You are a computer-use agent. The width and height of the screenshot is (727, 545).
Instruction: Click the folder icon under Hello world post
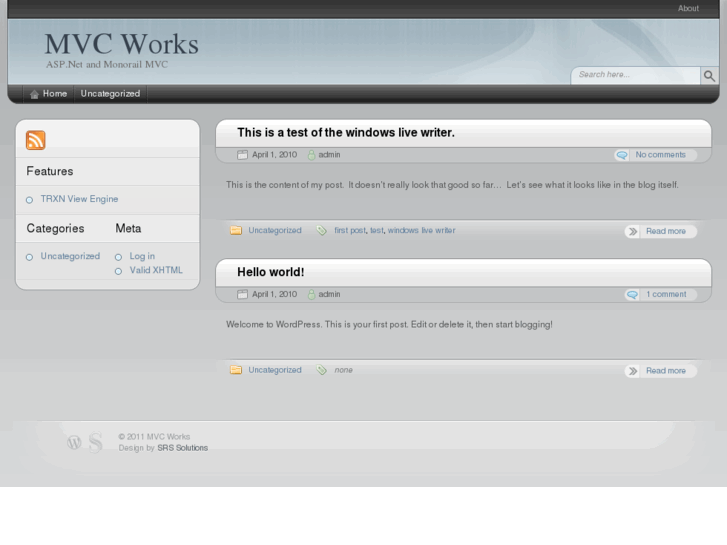click(236, 370)
